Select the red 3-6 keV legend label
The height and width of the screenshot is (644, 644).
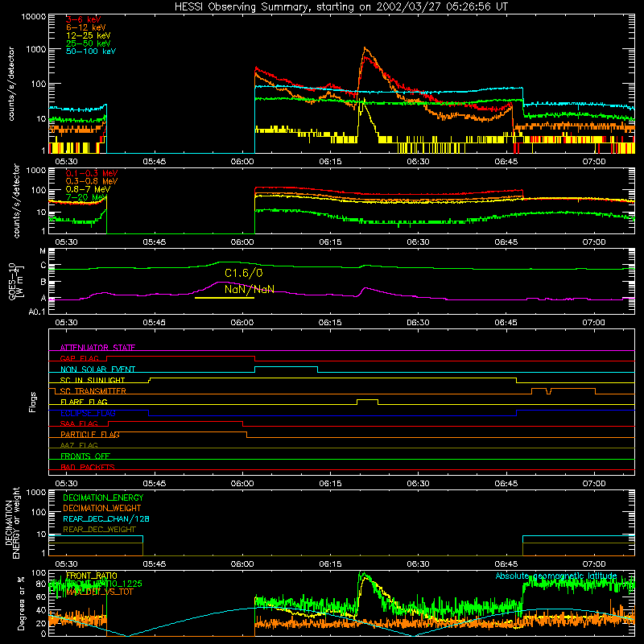[x=84, y=19]
